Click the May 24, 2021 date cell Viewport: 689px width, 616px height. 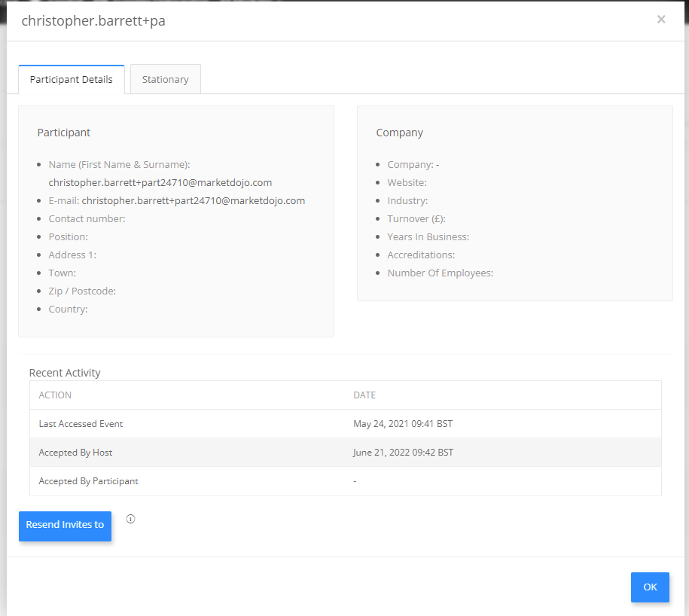(x=403, y=423)
